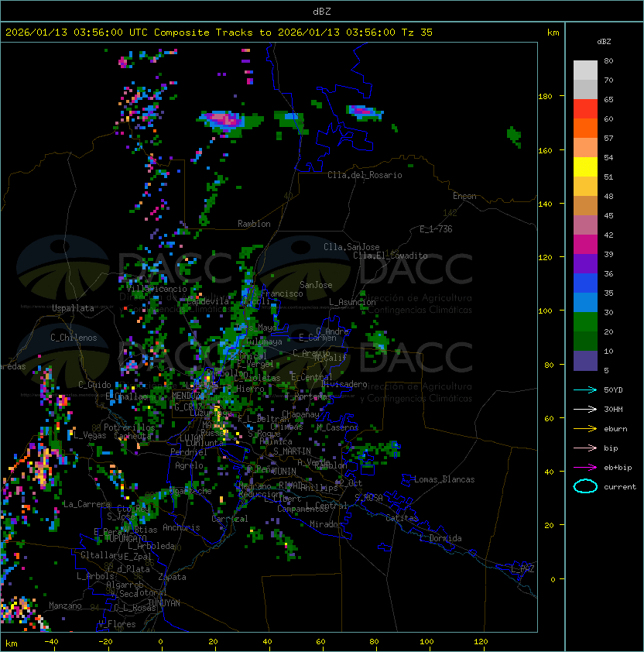Select the red 65 dBZ legend swatch

[585, 109]
